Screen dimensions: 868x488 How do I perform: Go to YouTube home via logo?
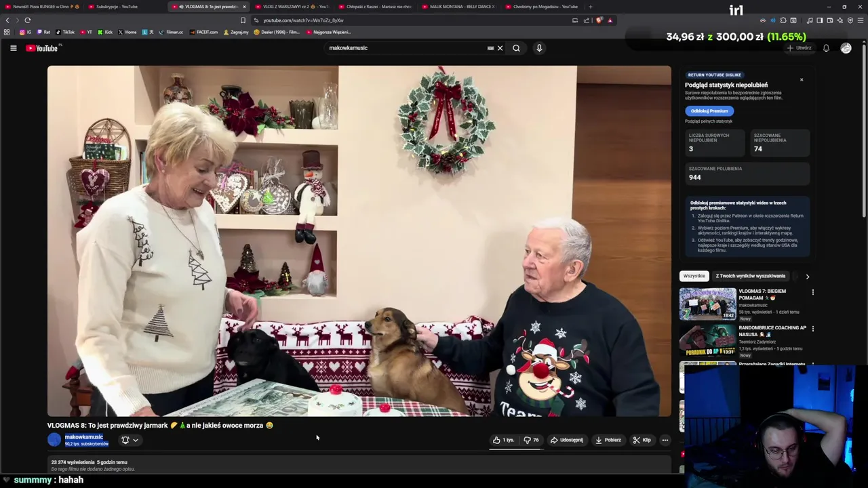[x=42, y=48]
